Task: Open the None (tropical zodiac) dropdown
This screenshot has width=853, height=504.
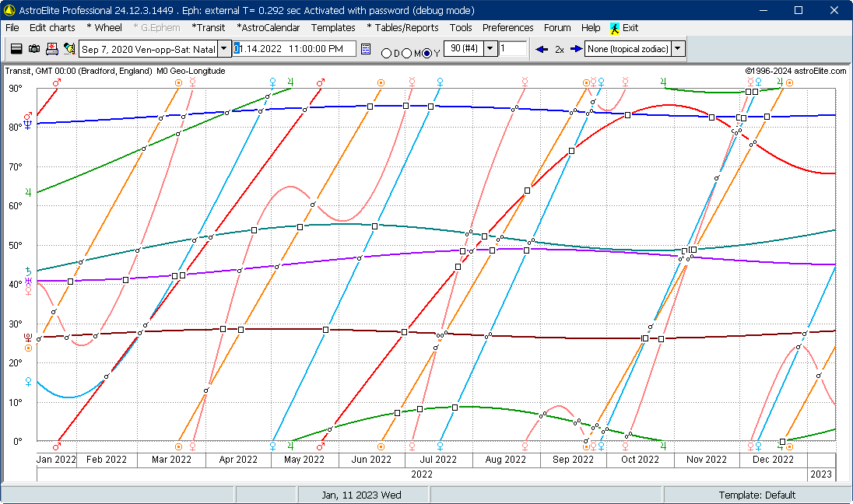Action: tap(677, 48)
